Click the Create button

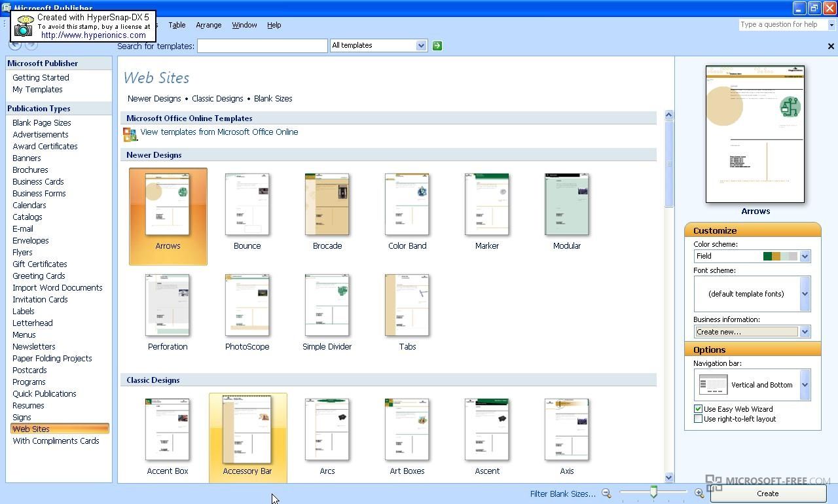tap(767, 494)
